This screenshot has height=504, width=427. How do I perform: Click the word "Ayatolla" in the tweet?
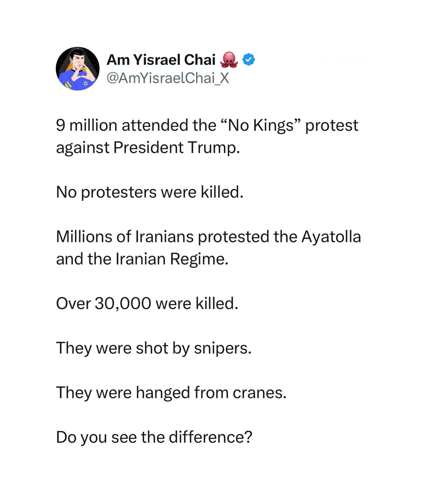331,236
